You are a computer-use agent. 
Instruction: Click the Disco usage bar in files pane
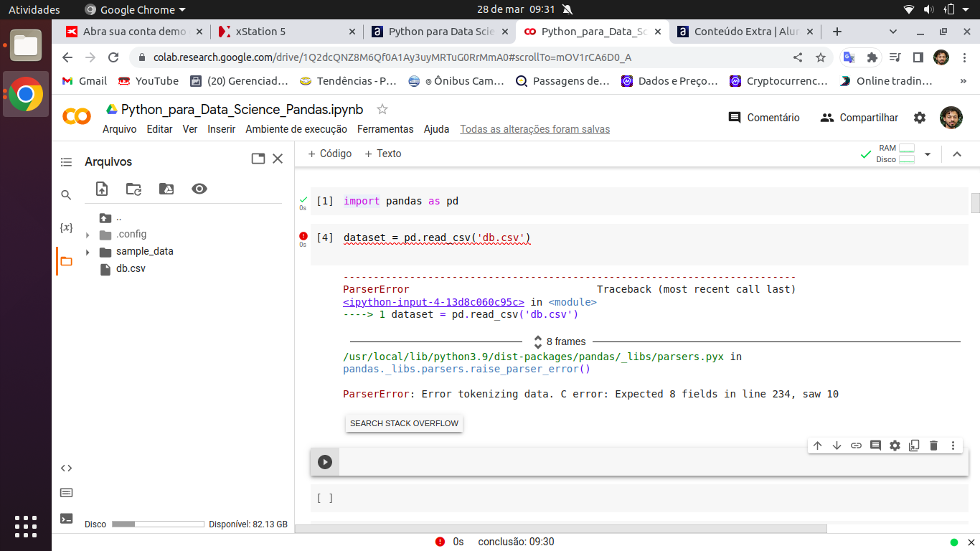click(x=159, y=524)
